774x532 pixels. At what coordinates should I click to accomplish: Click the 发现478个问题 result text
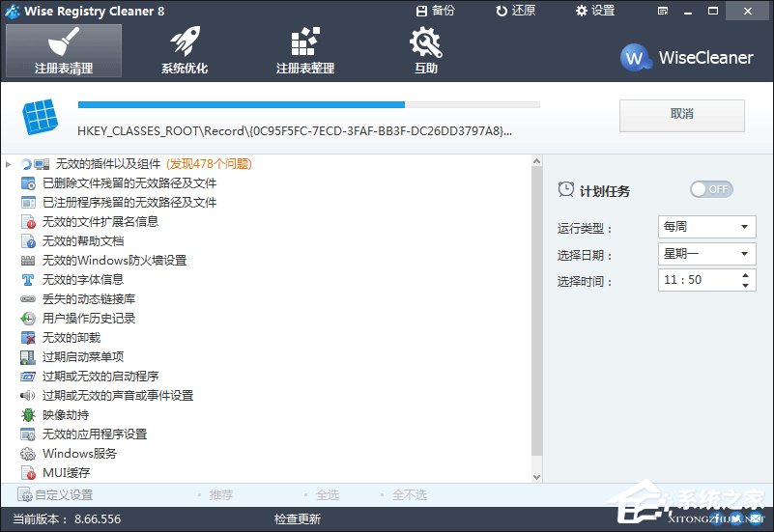[210, 164]
